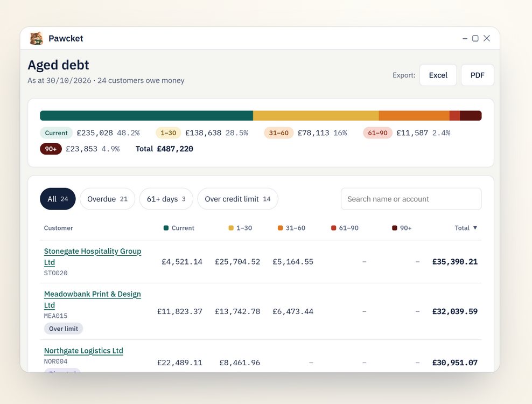Click the 61–90 column header

[x=345, y=228]
